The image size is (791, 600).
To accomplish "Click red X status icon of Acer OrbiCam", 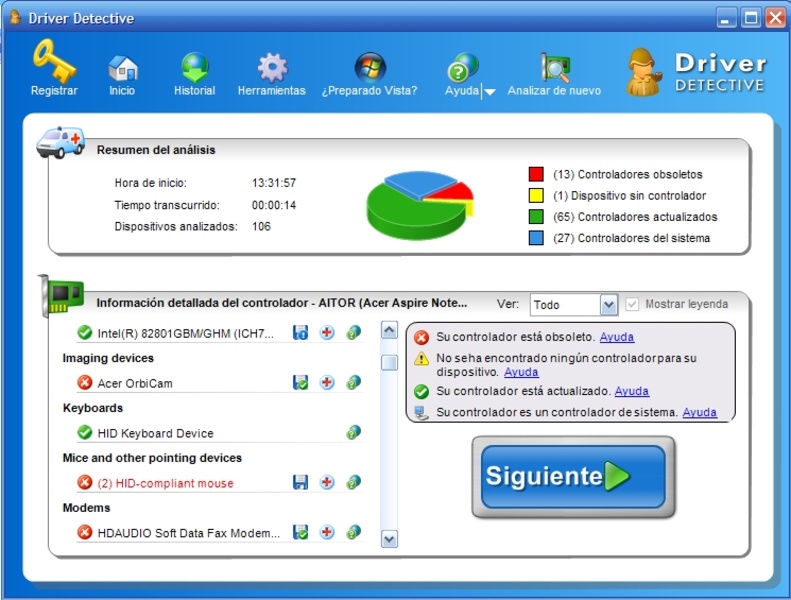I will point(85,383).
